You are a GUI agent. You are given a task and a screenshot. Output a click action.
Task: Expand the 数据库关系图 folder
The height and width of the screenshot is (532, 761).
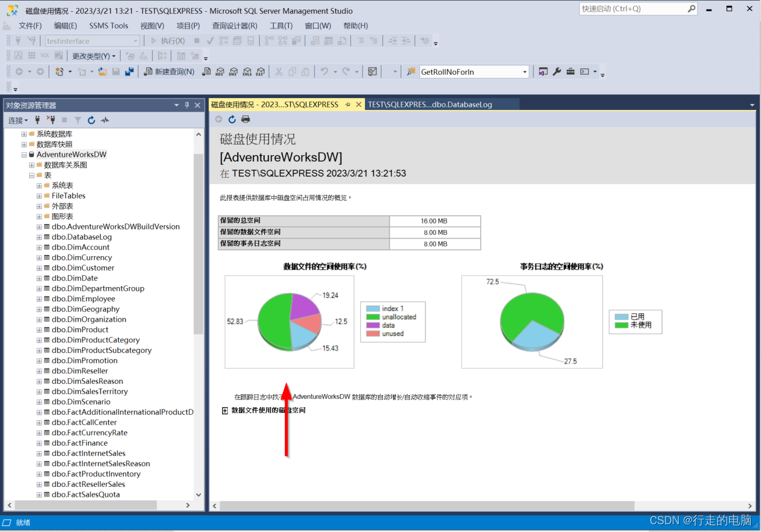[32, 165]
